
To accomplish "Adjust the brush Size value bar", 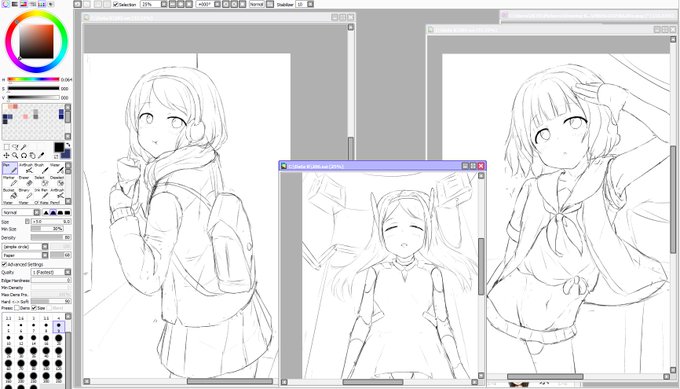I will click(x=50, y=221).
